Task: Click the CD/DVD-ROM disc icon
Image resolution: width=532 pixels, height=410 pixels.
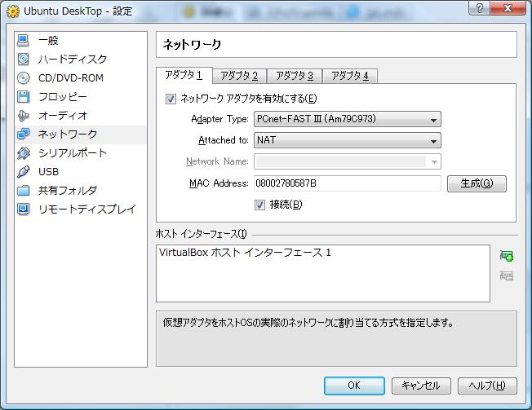Action: [x=23, y=78]
